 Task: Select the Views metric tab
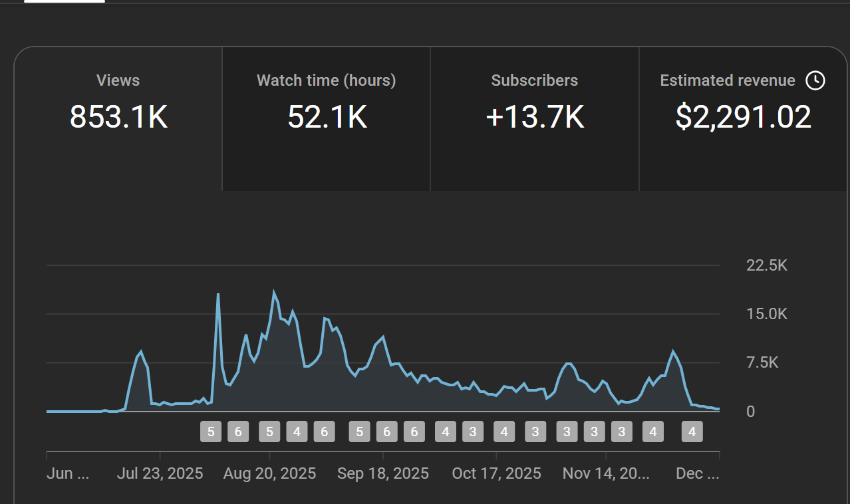pyautogui.click(x=118, y=118)
